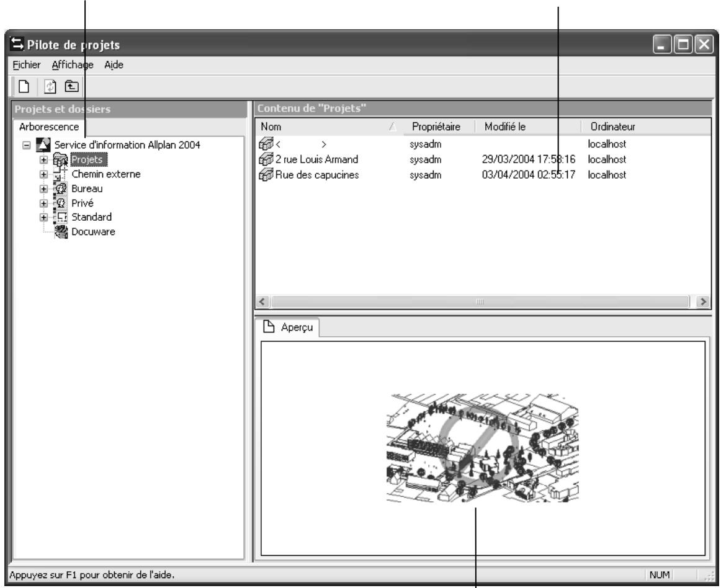Click the horizontal scrollbar left arrow
This screenshot has height=588, width=721.
(x=262, y=301)
